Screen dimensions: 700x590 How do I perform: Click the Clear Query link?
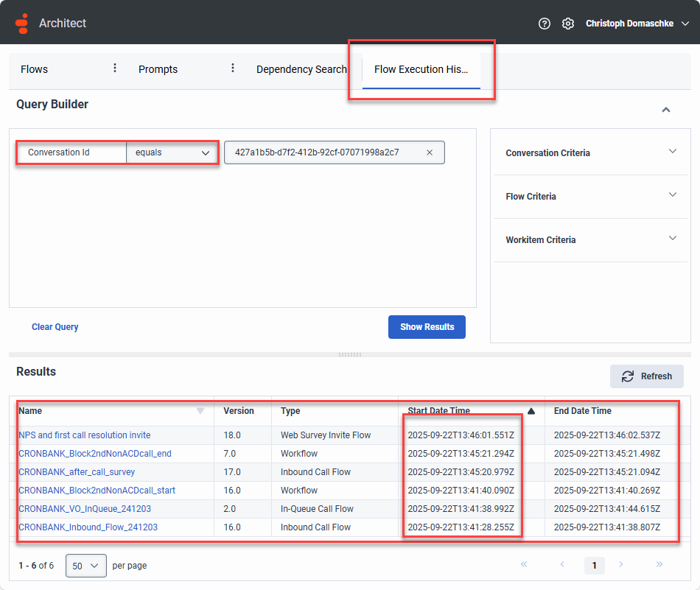point(55,327)
